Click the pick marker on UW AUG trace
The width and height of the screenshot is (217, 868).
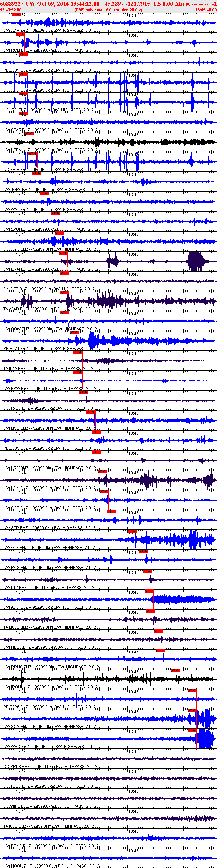pyautogui.click(x=149, y=591)
